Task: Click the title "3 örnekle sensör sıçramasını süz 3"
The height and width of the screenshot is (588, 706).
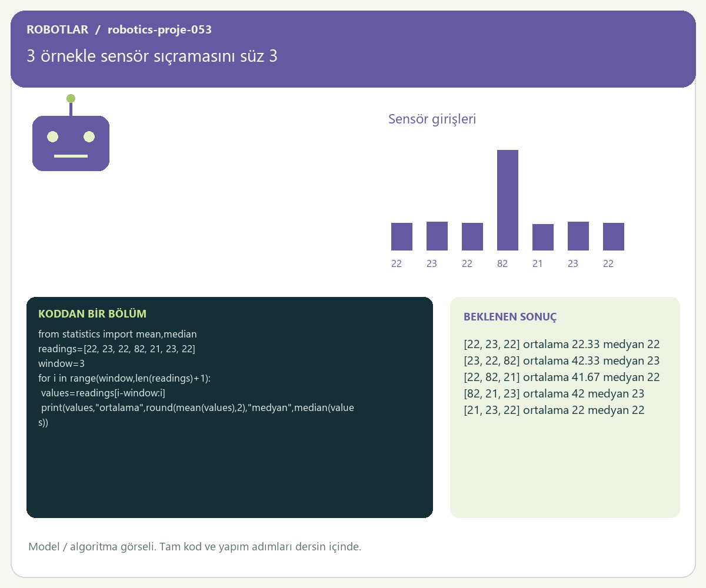Action: coord(152,56)
